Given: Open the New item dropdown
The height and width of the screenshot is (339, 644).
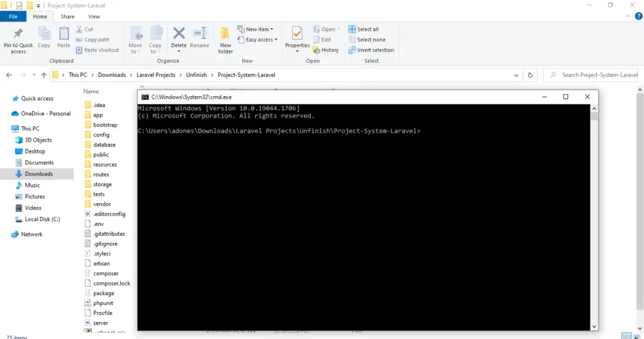Looking at the screenshot, I should (x=257, y=30).
